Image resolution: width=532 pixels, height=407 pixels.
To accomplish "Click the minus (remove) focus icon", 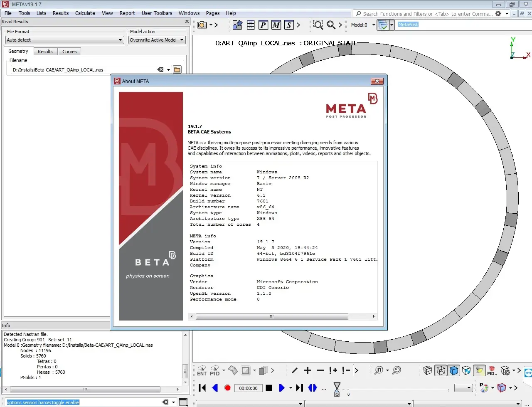I will pyautogui.click(x=320, y=370).
